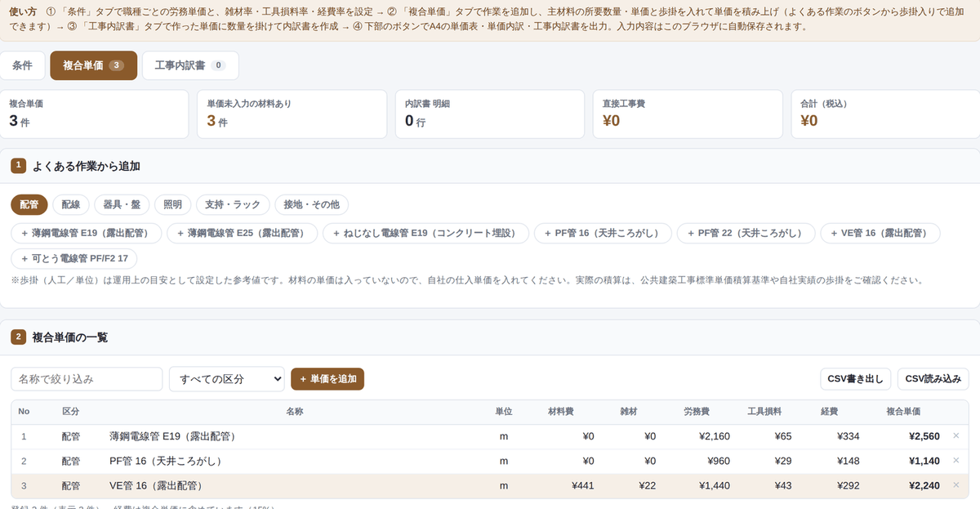Export with CSV書き出し button
Viewport: 980px width, 509px height.
(x=856, y=379)
